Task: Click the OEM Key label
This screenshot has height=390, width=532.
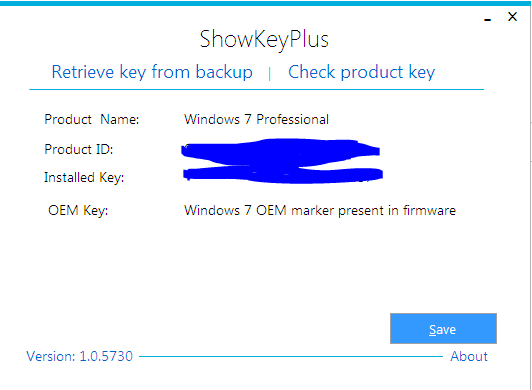Action: point(78,210)
